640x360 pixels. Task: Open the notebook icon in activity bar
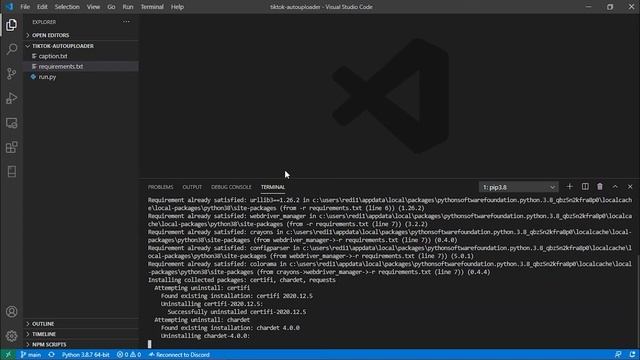tap(11, 171)
